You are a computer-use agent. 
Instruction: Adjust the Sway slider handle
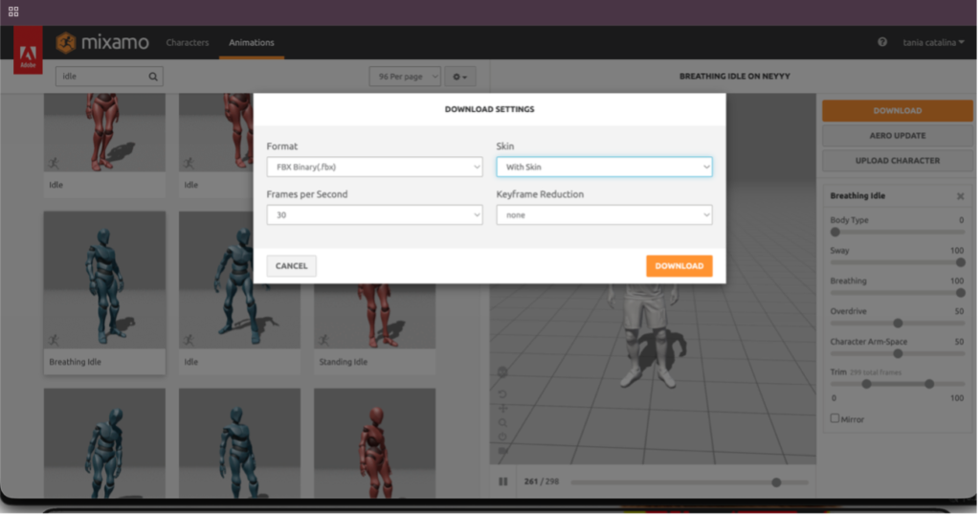pos(960,262)
